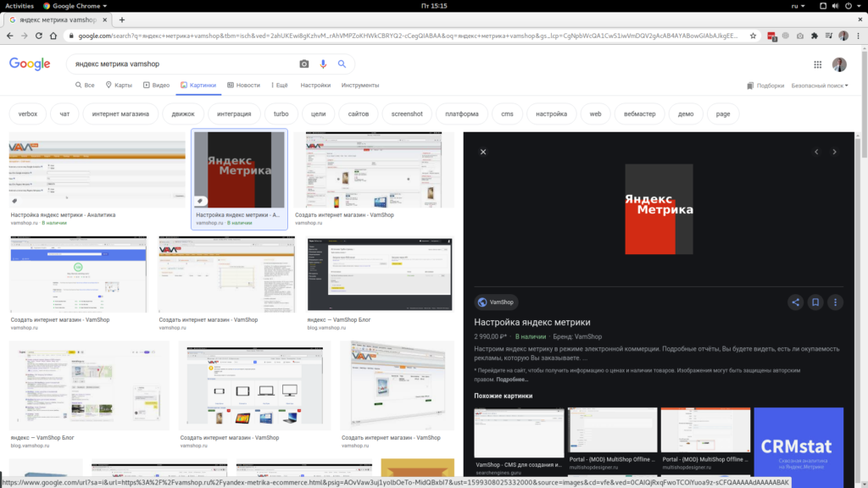
Task: Go back in browser history
Action: [x=10, y=36]
